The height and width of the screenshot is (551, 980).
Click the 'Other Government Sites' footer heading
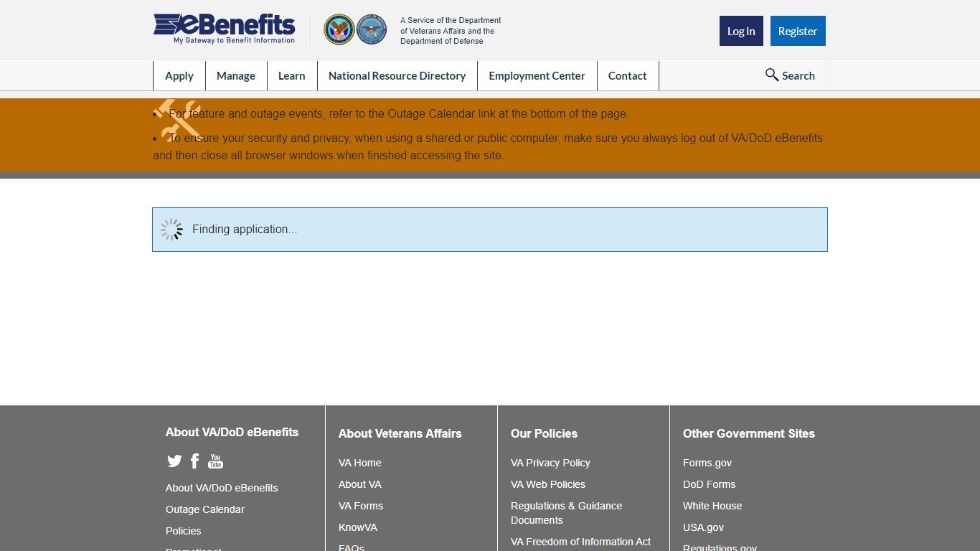pos(749,433)
